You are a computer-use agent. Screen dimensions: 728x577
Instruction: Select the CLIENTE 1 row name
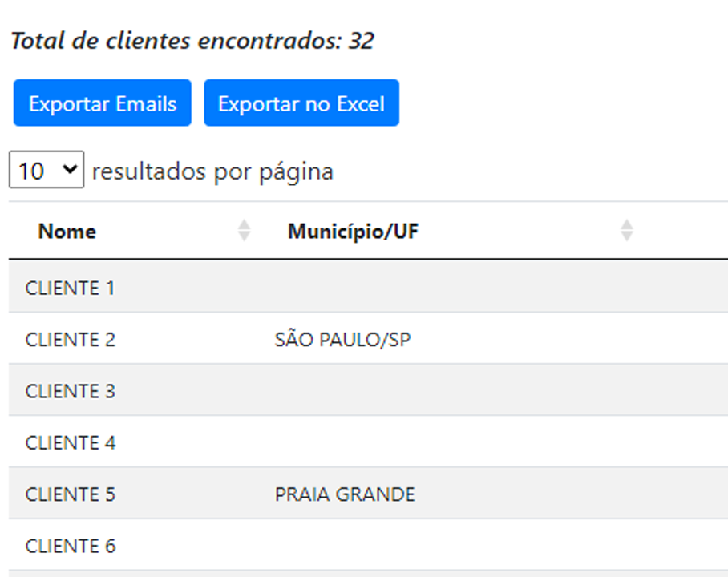[71, 288]
